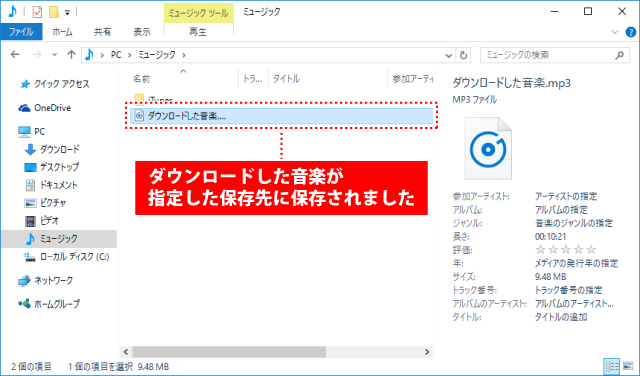The height and width of the screenshot is (376, 640).
Task: Switch to the 表示 ribbon tab
Action: coord(142,32)
